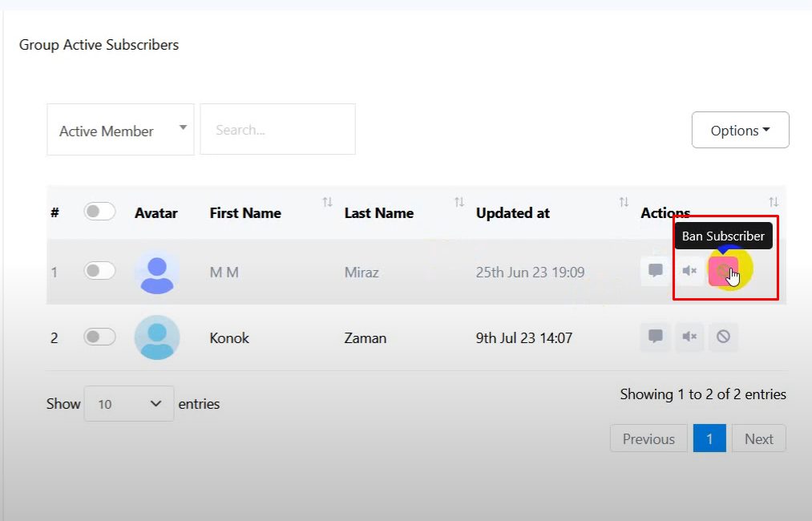Mute subscriber M M Miraz
Viewport: 812px width, 521px height.
click(x=689, y=271)
